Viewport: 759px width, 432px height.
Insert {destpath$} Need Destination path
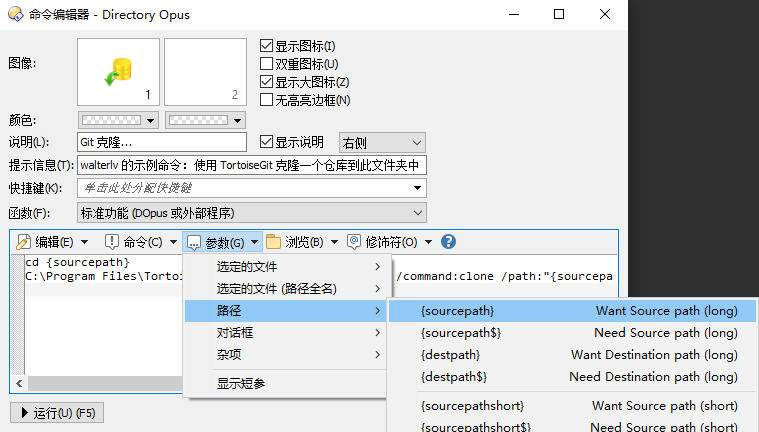pyautogui.click(x=572, y=377)
